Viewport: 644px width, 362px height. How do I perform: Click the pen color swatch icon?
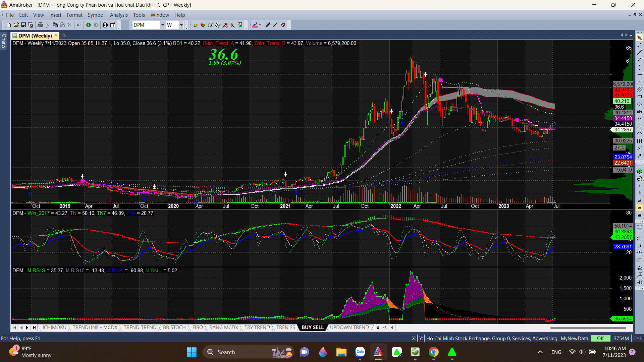coord(255,25)
